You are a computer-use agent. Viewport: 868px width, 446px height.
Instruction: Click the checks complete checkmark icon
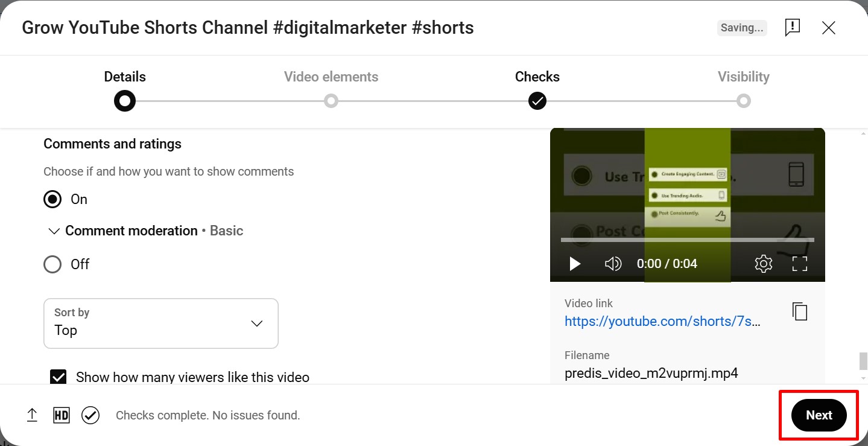pyautogui.click(x=90, y=415)
